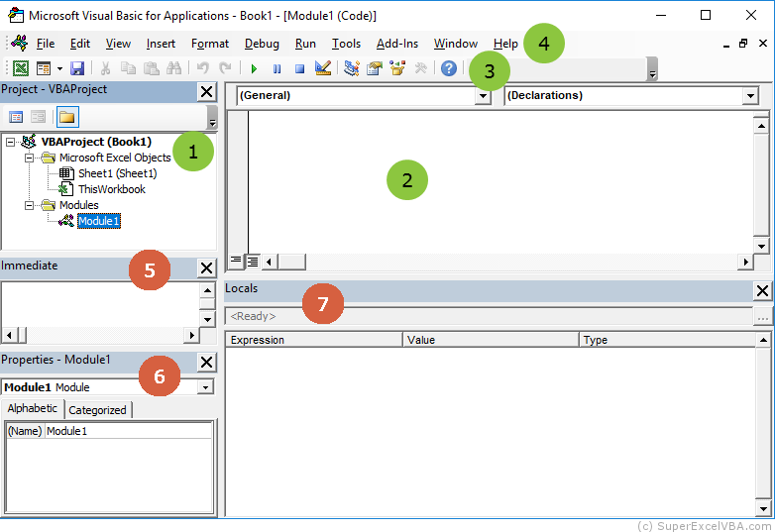This screenshot has height=532, width=775.
Task: Select ThisWorkbook in the project tree
Action: pyautogui.click(x=112, y=189)
